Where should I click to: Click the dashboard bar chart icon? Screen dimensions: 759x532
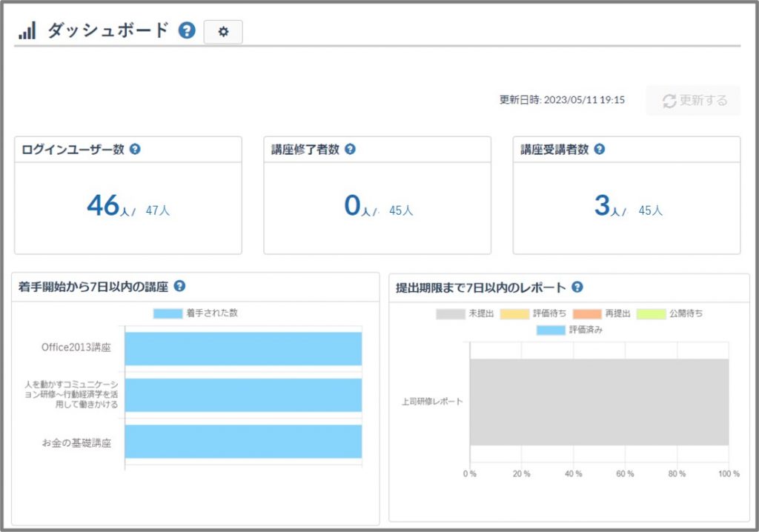pos(27,31)
